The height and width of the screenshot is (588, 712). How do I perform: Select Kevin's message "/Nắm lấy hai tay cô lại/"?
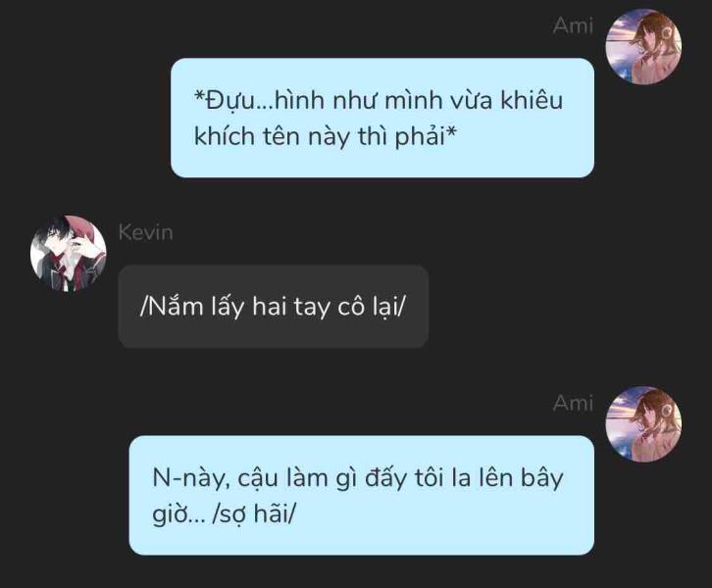(x=273, y=307)
